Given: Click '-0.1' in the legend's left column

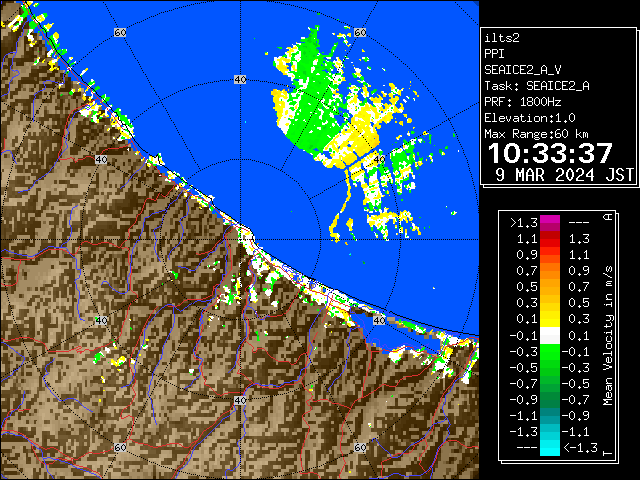Looking at the screenshot, I should [524, 336].
